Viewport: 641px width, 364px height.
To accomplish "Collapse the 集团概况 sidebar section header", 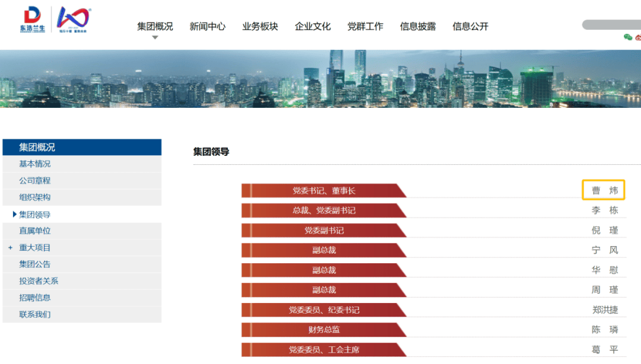I will pos(82,147).
